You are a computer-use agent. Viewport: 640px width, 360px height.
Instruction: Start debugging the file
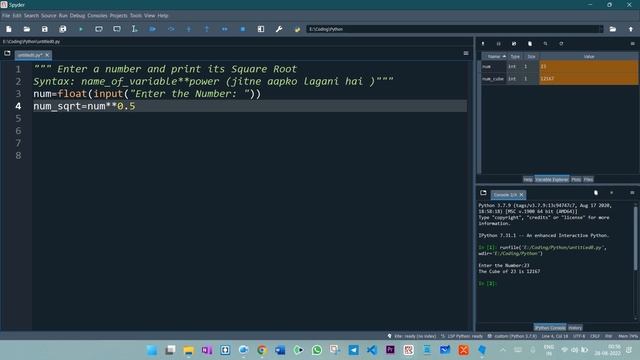153,29
